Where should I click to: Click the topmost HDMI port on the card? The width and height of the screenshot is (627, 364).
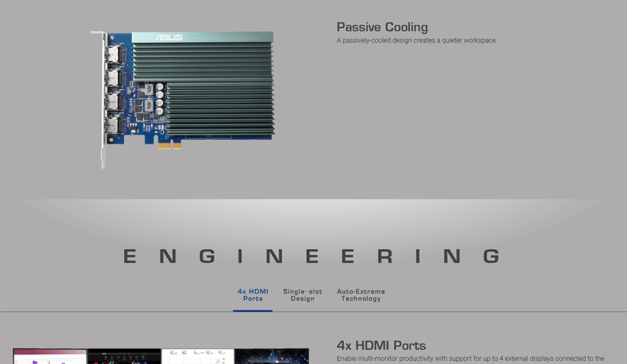[x=112, y=53]
